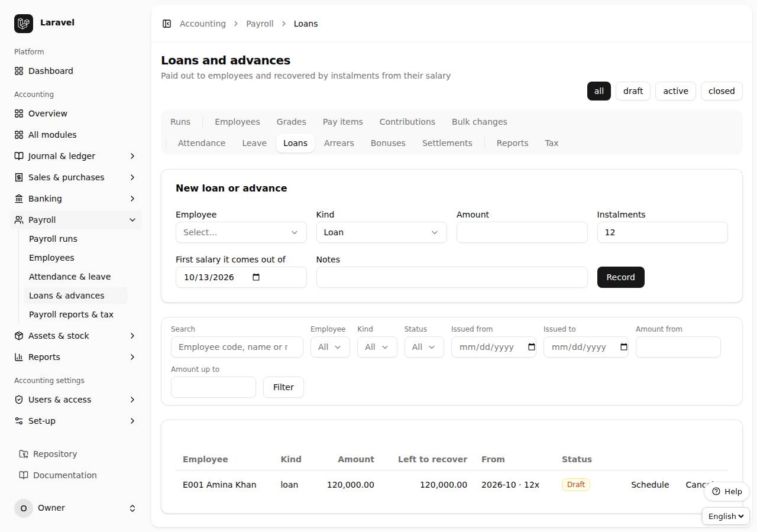Show only draft loans
Viewport: 757px width, 532px height.
[633, 91]
